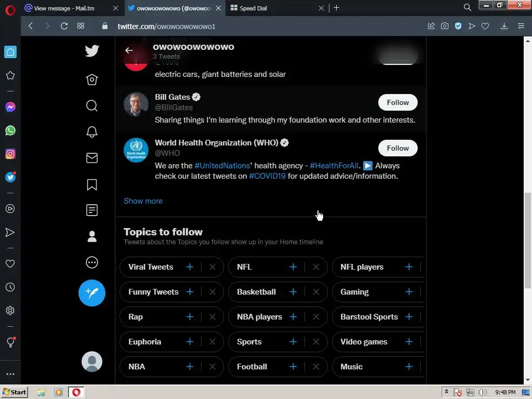
Task: Reload the current page
Action: click(x=64, y=26)
